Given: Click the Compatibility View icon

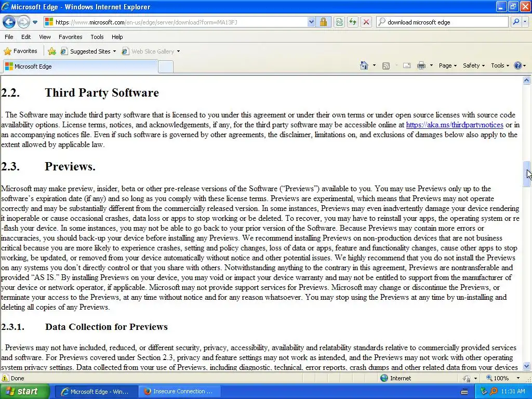Looking at the screenshot, I should (339, 22).
